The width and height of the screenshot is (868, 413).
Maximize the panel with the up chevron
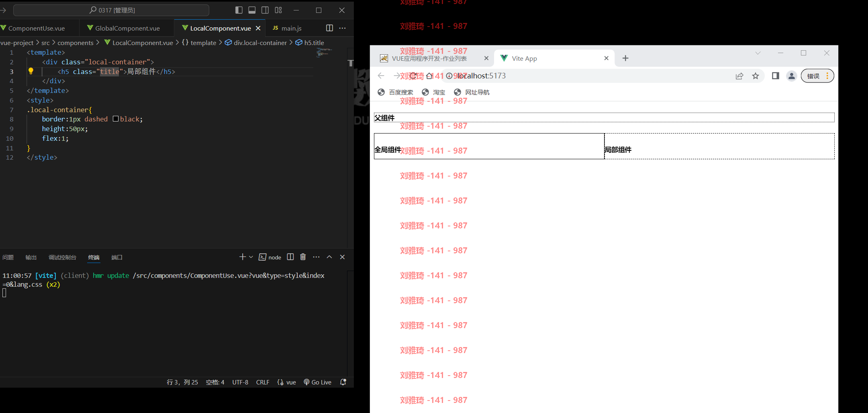329,257
